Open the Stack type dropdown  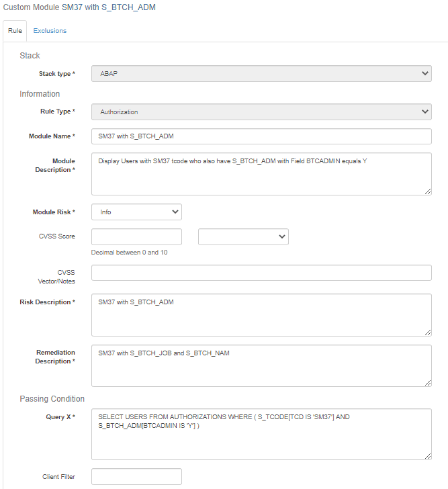261,73
